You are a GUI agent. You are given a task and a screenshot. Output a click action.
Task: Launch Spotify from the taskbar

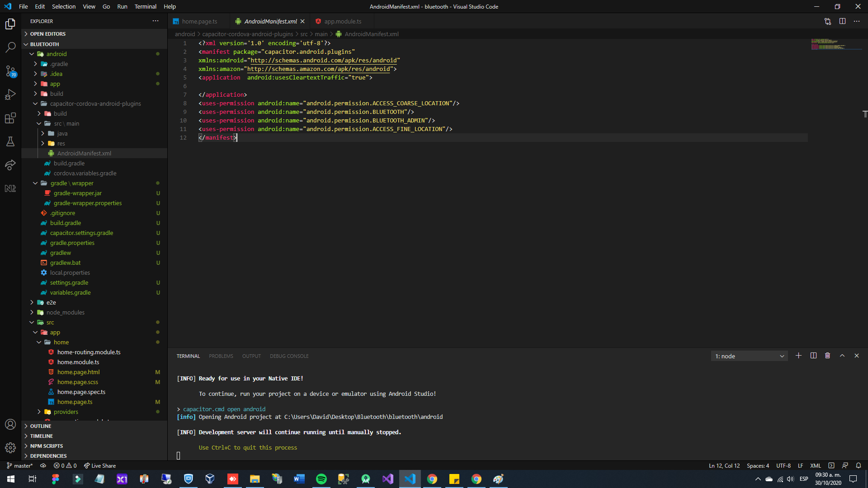click(321, 479)
